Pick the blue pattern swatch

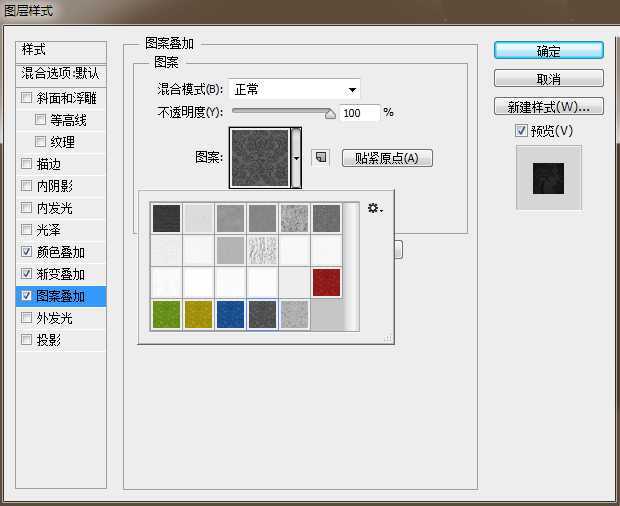coord(231,315)
